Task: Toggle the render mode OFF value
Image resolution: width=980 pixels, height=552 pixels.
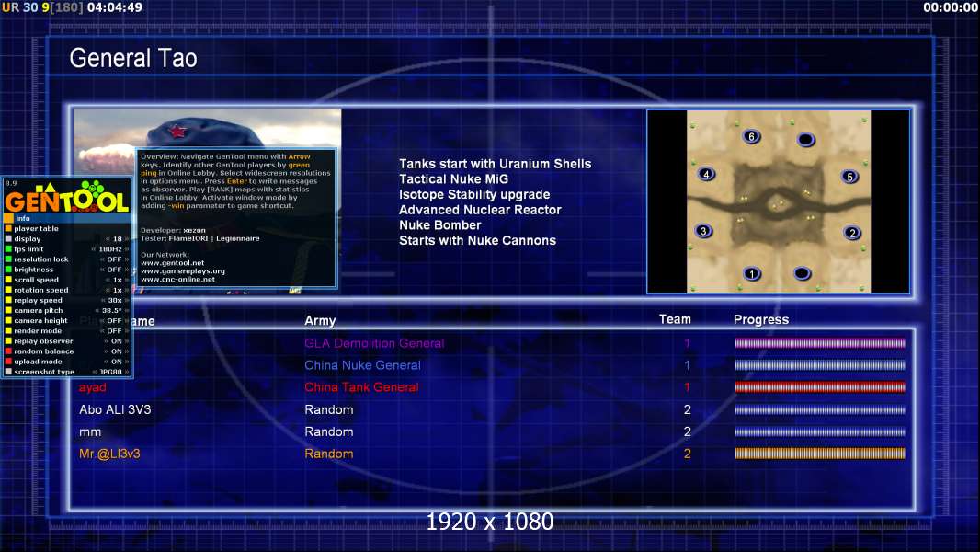Action: tap(114, 330)
